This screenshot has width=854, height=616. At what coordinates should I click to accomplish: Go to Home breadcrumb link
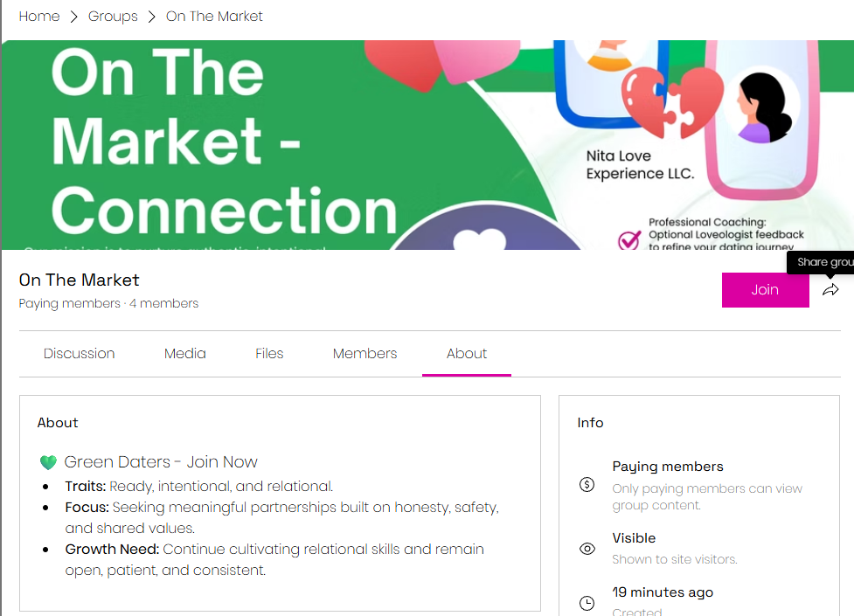coord(39,17)
